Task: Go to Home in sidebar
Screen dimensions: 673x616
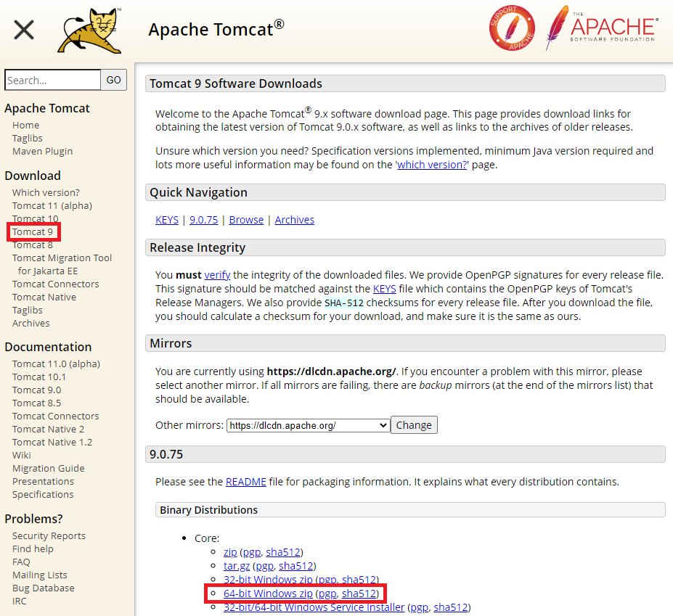Action: tap(25, 126)
